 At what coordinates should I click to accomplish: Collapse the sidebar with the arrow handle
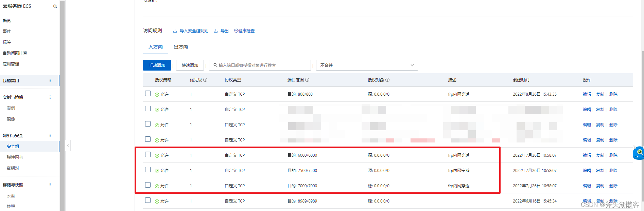(68, 146)
